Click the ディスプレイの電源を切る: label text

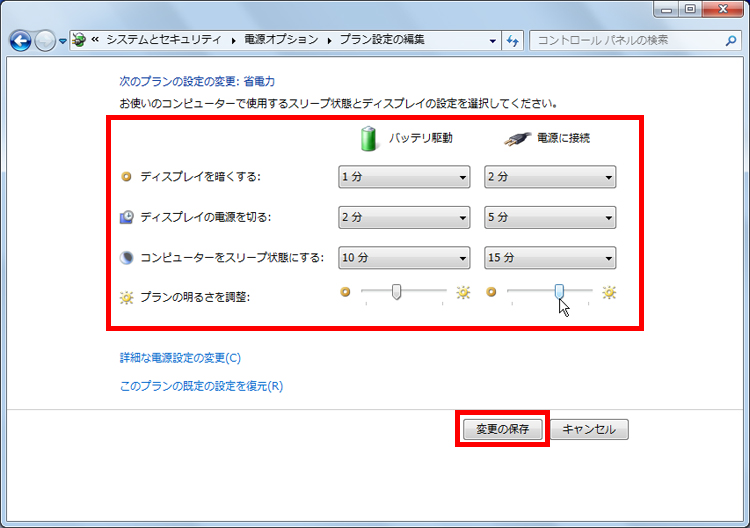(206, 217)
